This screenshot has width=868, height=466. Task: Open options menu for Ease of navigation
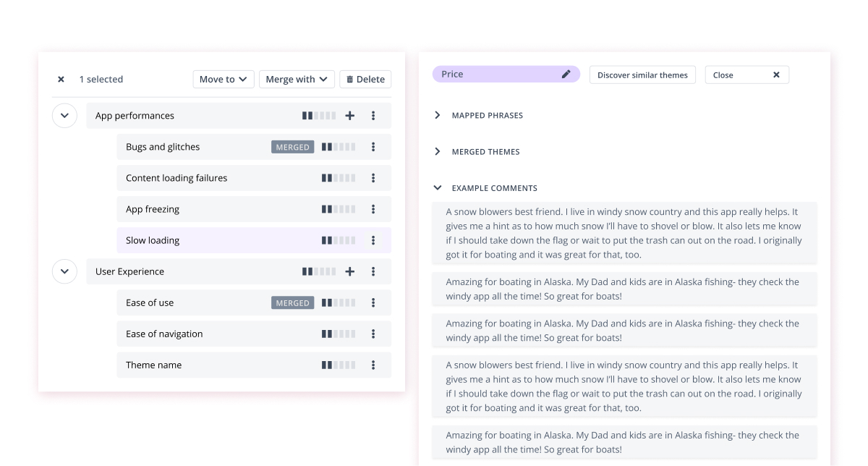[x=373, y=334]
